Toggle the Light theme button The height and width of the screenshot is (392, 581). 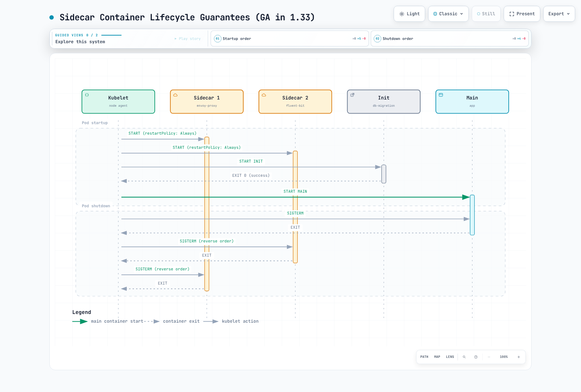[x=409, y=14]
